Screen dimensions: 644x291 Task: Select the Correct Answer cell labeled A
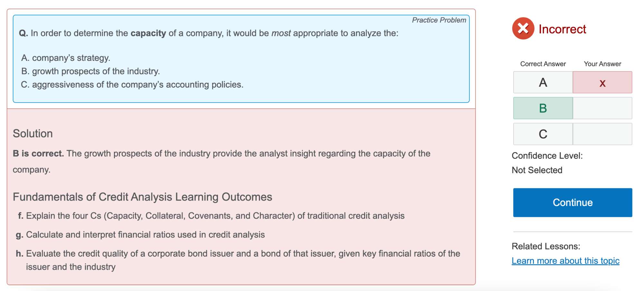543,83
